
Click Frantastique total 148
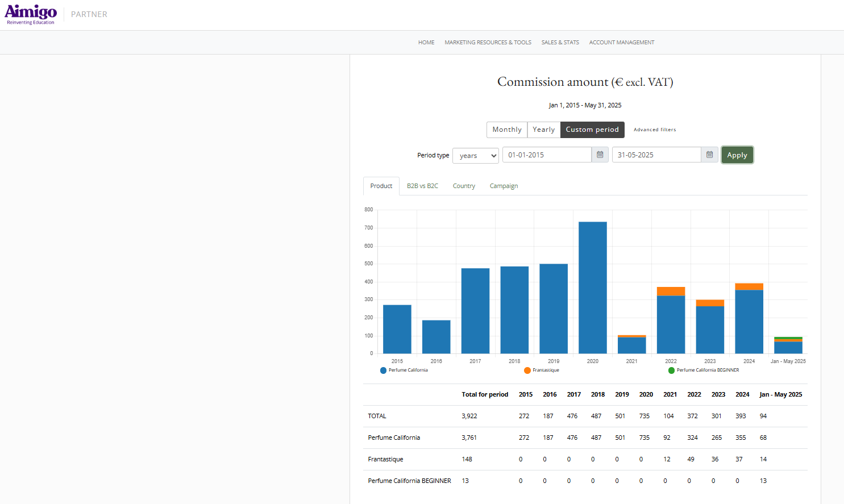(467, 459)
